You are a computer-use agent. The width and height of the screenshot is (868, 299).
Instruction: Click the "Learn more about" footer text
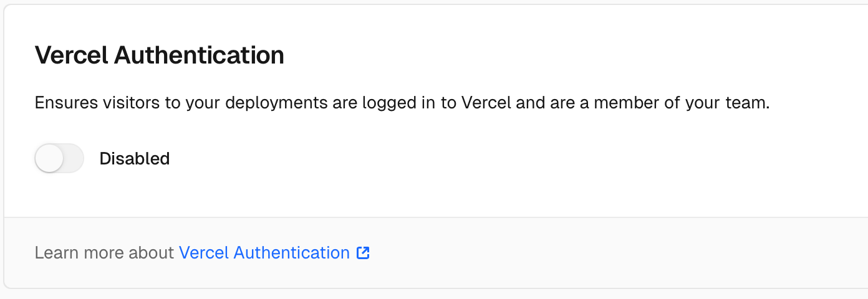(x=105, y=253)
